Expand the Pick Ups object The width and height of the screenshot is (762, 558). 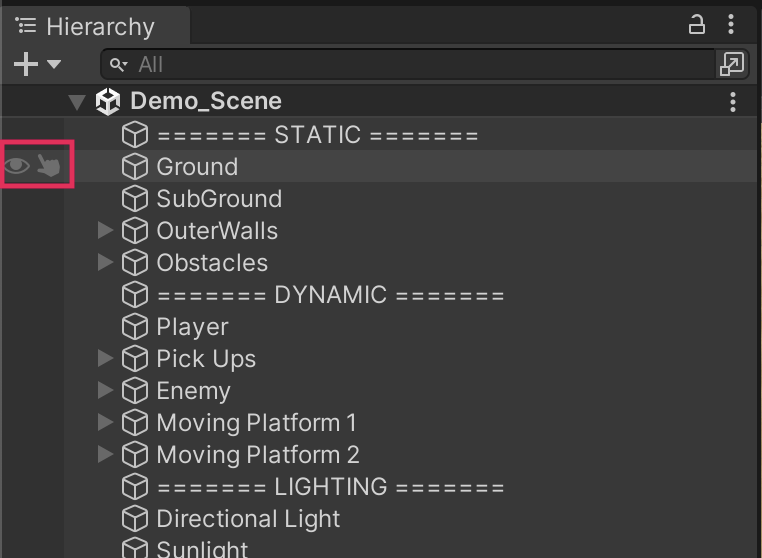[x=105, y=359]
